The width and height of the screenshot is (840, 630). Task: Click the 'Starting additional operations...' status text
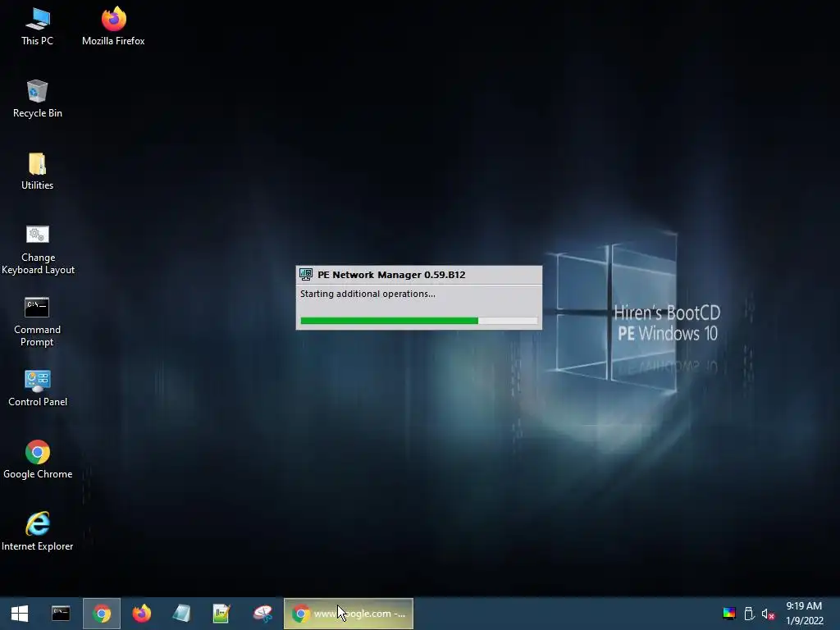point(367,294)
